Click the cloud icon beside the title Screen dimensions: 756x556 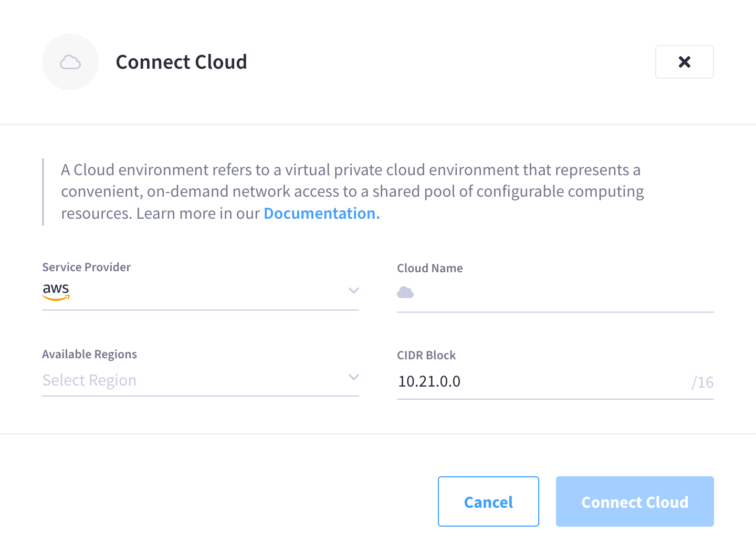pyautogui.click(x=70, y=62)
